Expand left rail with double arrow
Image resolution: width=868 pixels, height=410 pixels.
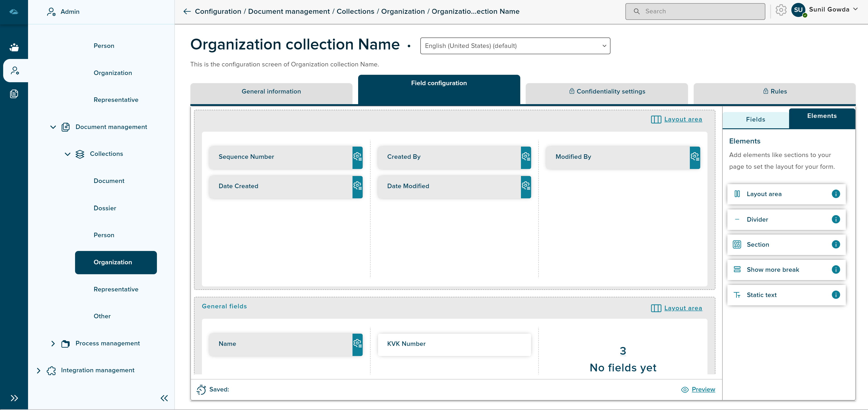coord(14,398)
